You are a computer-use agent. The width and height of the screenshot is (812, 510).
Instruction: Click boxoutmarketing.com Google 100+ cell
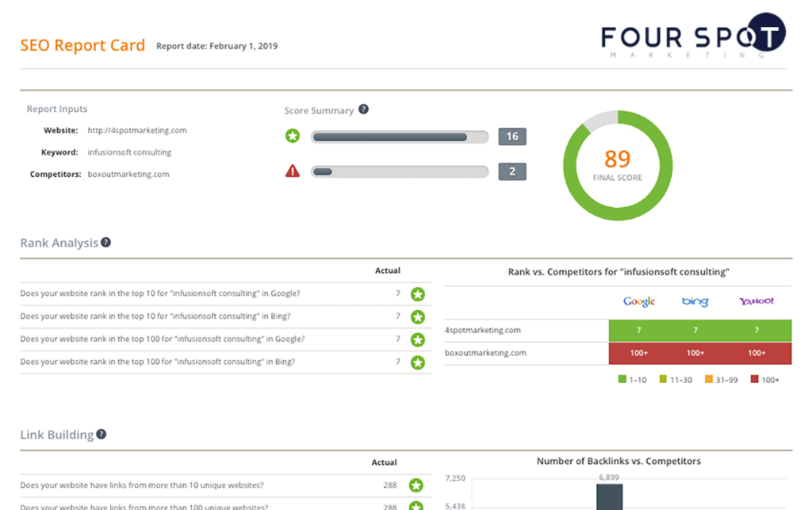click(639, 353)
